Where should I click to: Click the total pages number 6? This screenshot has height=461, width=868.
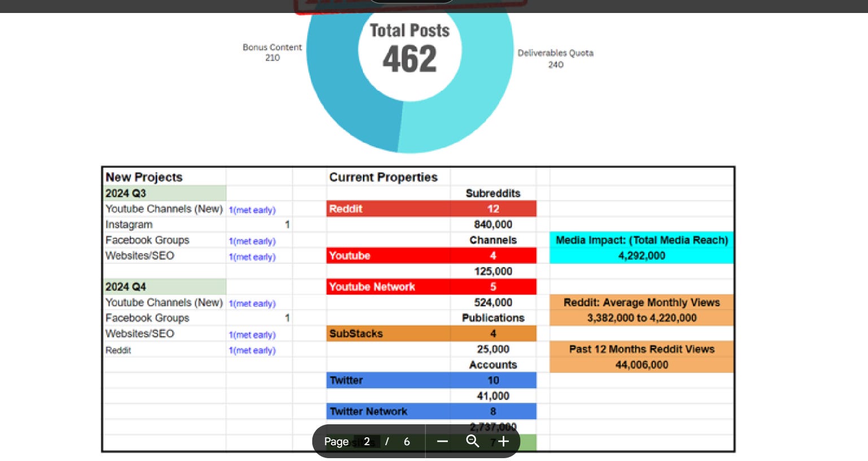(407, 442)
